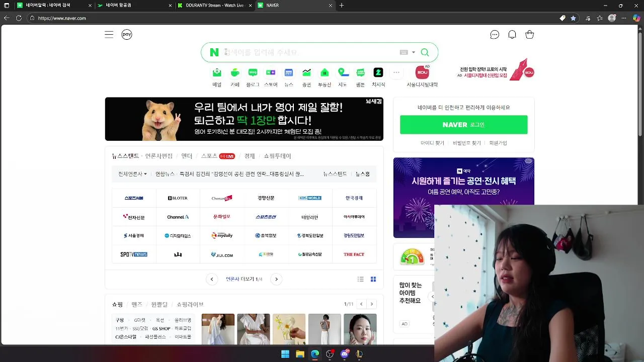644x362 pixels.
Task: Expand more shortcuts with three-dots button
Action: 396,72
